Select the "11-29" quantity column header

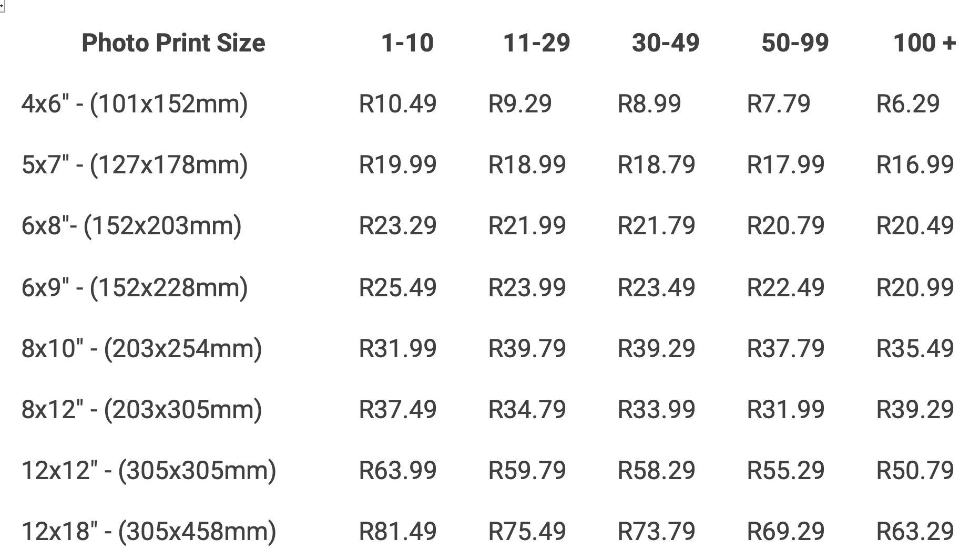(x=536, y=43)
